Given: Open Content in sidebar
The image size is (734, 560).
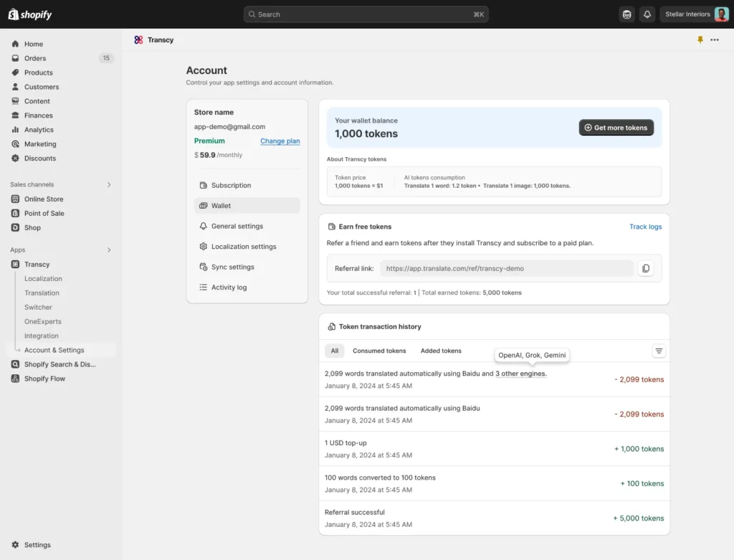Looking at the screenshot, I should [x=37, y=101].
